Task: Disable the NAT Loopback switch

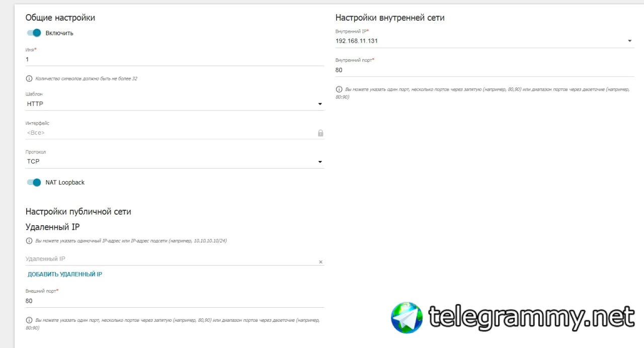Action: [34, 183]
